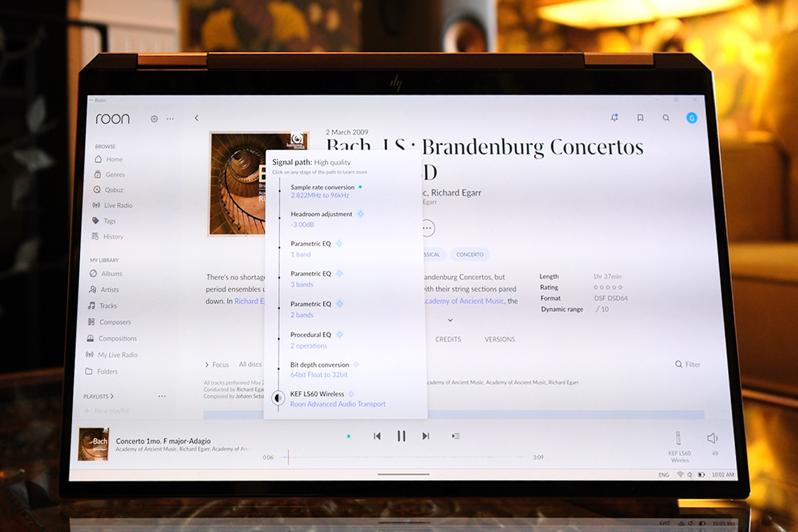Pause the current playback

click(x=401, y=436)
